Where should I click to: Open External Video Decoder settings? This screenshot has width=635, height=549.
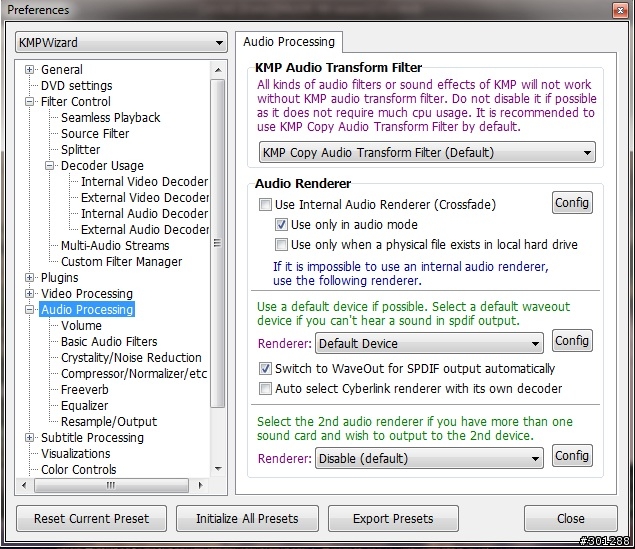click(x=145, y=198)
